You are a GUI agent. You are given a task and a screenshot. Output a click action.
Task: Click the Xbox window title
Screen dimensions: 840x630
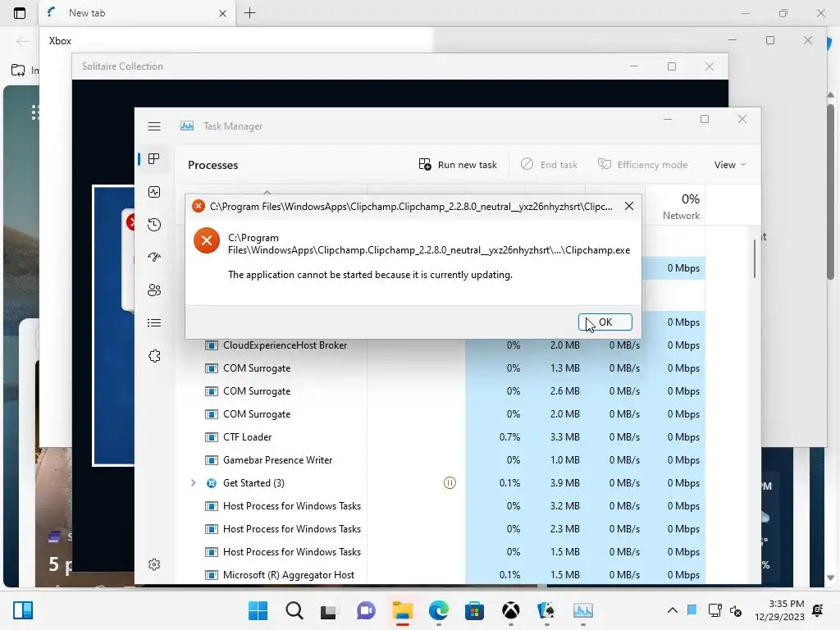[60, 41]
